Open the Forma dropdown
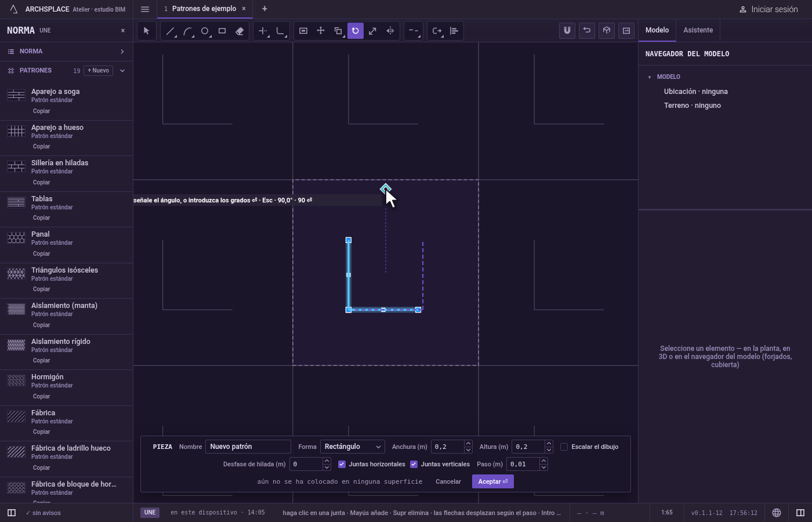The height and width of the screenshot is (522, 812). [352, 447]
